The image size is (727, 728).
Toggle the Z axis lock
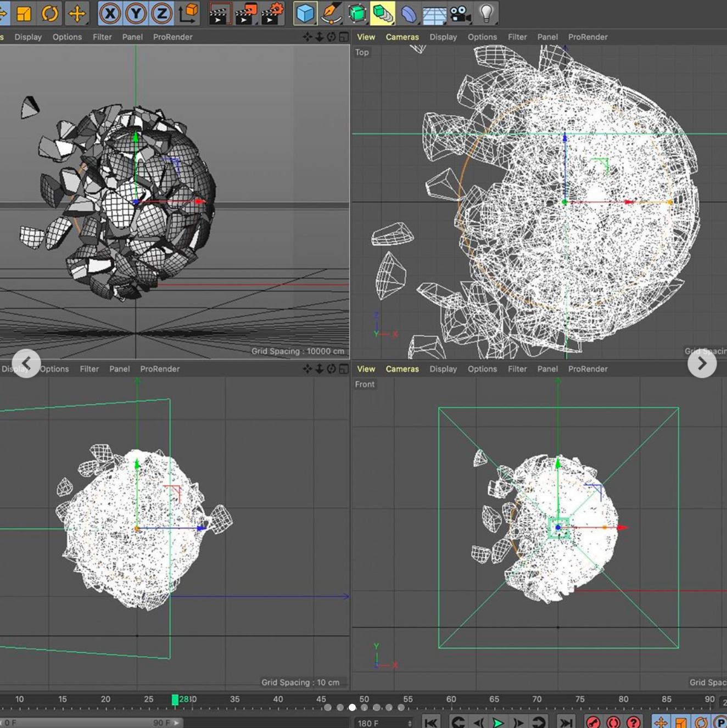pyautogui.click(x=161, y=14)
